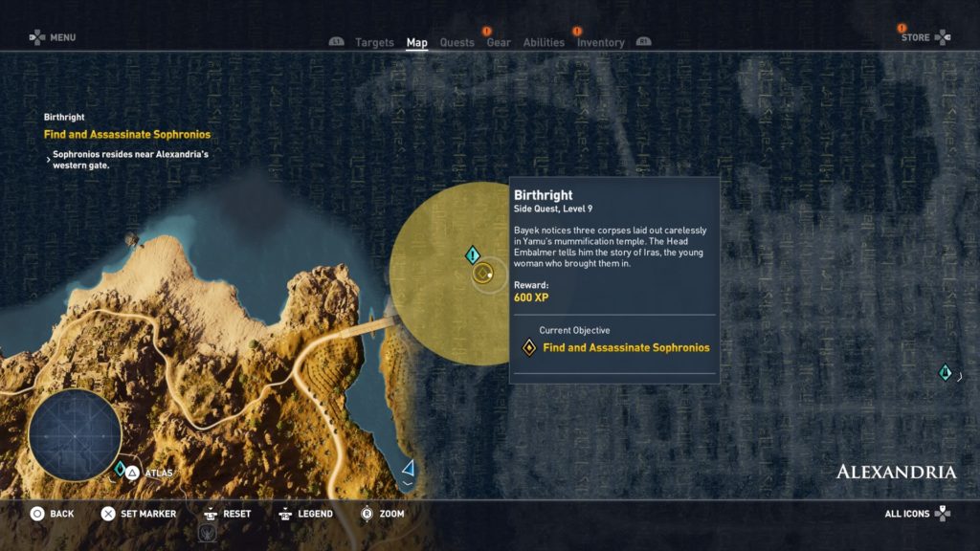Click the triangle Atlas button icon
This screenshot has height=551, width=980.
pos(134,472)
